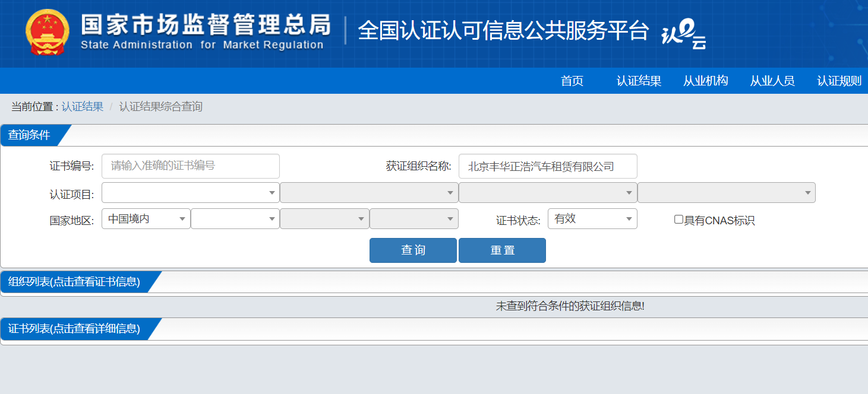Image resolution: width=868 pixels, height=394 pixels.
Task: Open the 从业人员 navigation item
Action: [772, 81]
